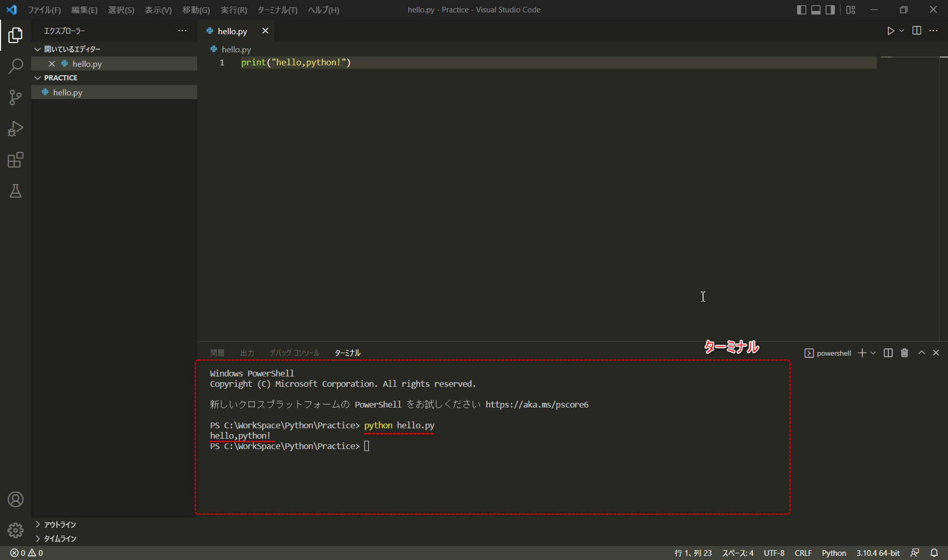Open the Source Control view
Image resolution: width=948 pixels, height=560 pixels.
pos(16,97)
